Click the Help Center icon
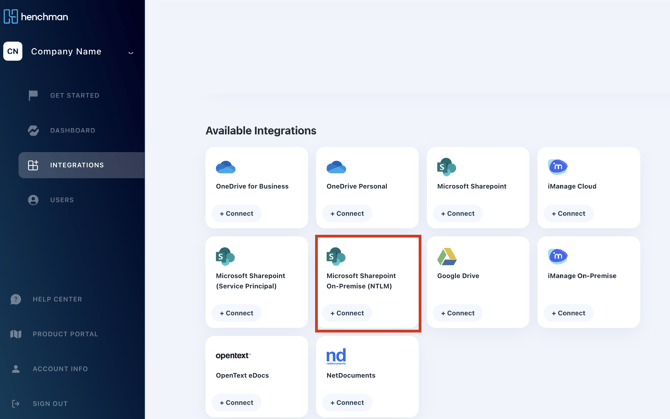The image size is (670, 419). (x=16, y=299)
